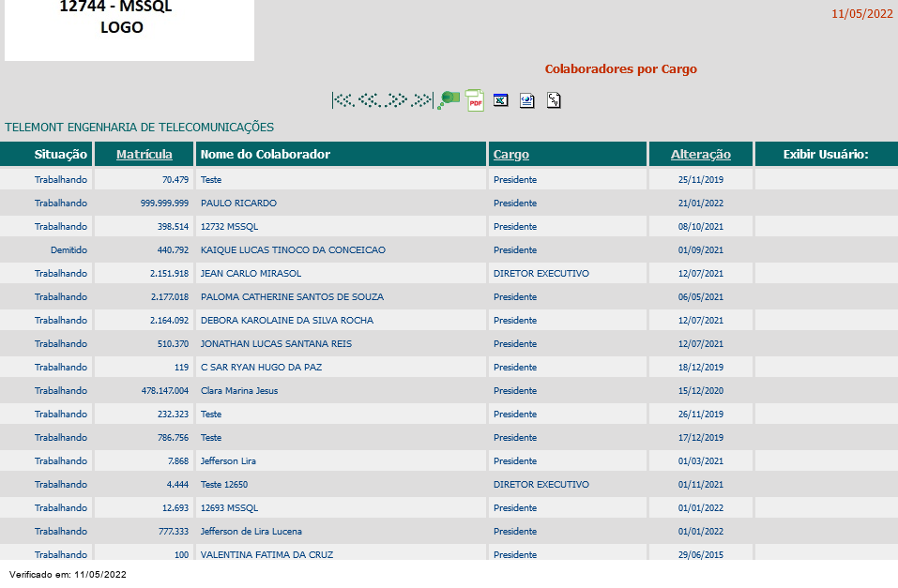Click matrícula 232.323
Screen dimensions: 898x588
[x=173, y=415]
